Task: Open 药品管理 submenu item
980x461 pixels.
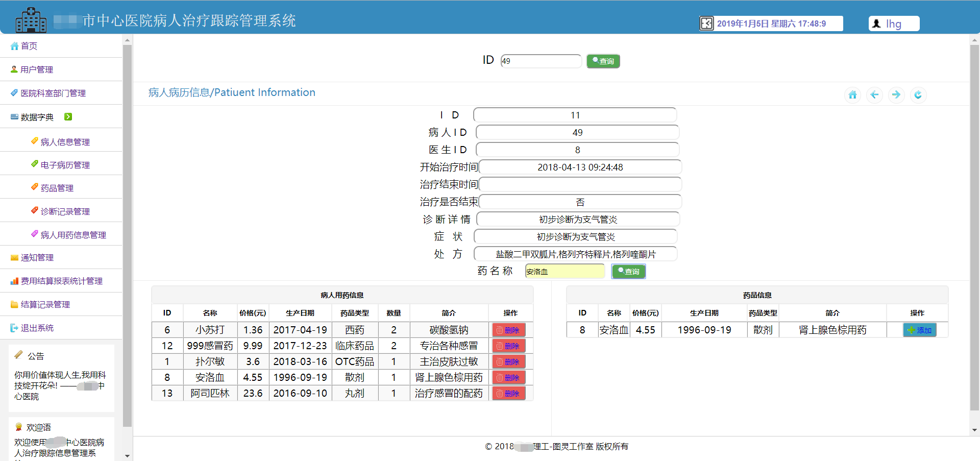Action: coord(57,188)
